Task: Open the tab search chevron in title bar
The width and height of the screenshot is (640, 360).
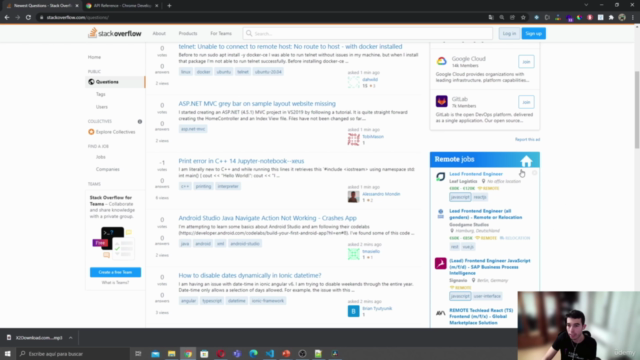Action: 586,5
